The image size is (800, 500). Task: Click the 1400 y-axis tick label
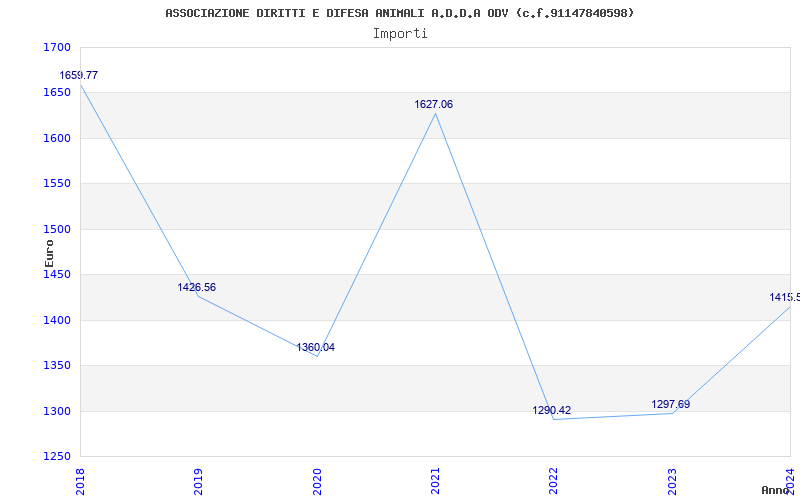click(57, 320)
